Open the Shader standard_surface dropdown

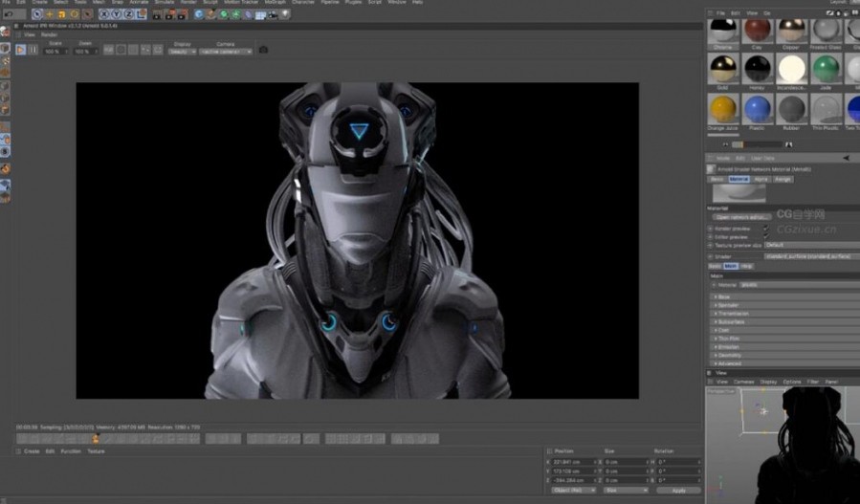pyautogui.click(x=812, y=256)
